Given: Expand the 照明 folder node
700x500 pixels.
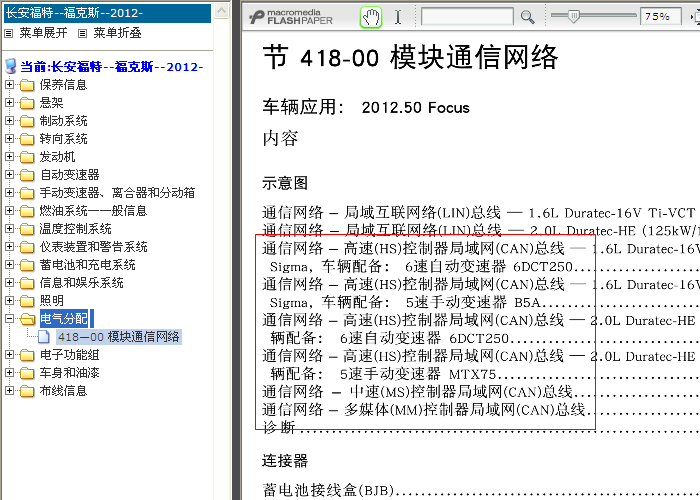Looking at the screenshot, I should point(9,300).
